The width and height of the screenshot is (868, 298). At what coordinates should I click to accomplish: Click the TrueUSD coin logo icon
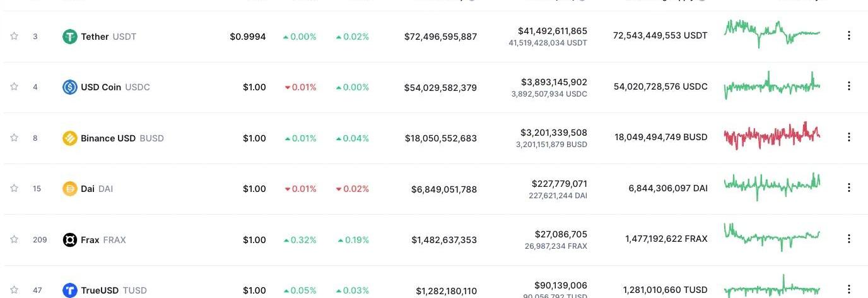click(69, 290)
